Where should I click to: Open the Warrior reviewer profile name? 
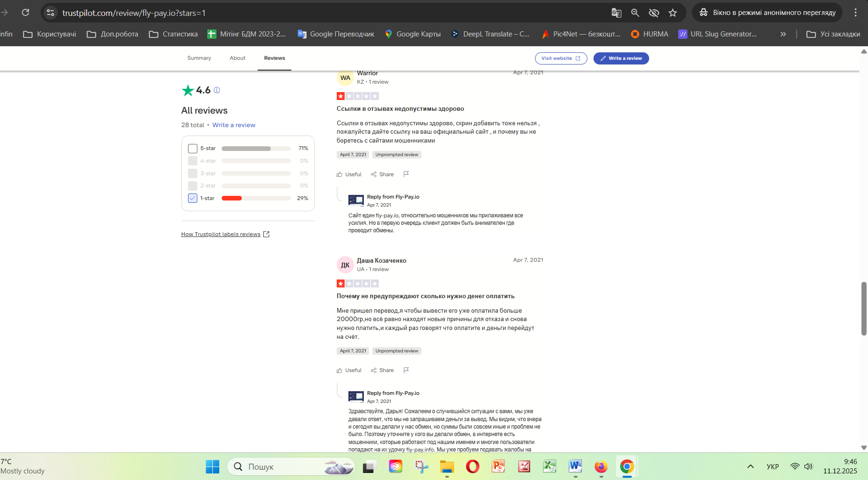point(368,73)
